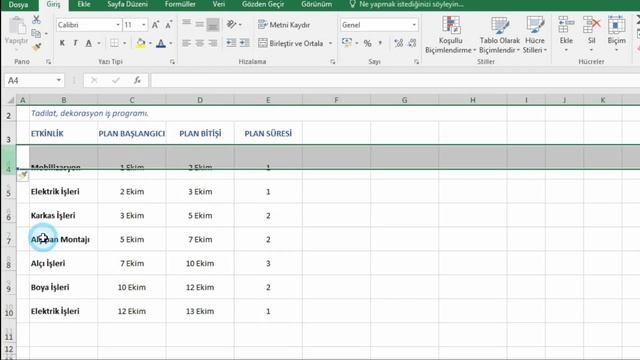Increase decimal places icon
This screenshot has height=360, width=640.
click(x=398, y=43)
